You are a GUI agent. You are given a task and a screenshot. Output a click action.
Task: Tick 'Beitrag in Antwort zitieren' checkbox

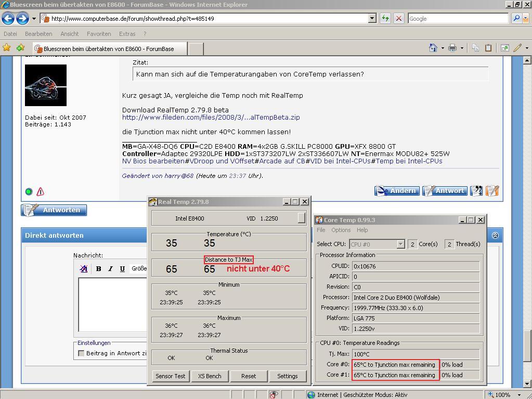coord(81,353)
